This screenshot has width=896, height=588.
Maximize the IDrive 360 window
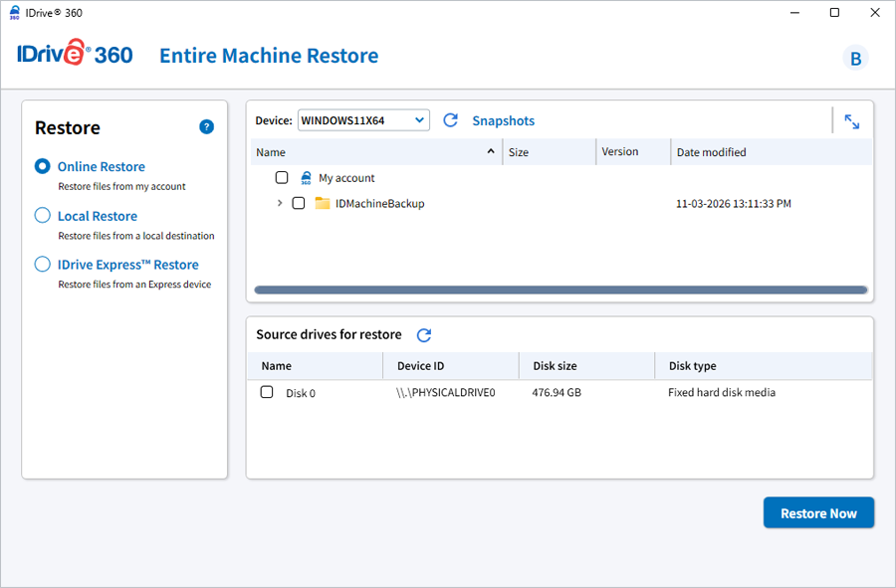point(835,13)
